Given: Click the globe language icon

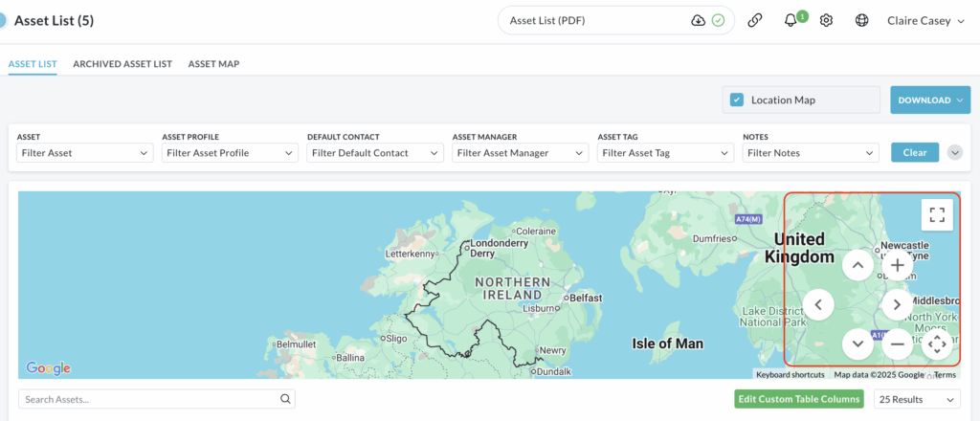Looking at the screenshot, I should click(861, 20).
